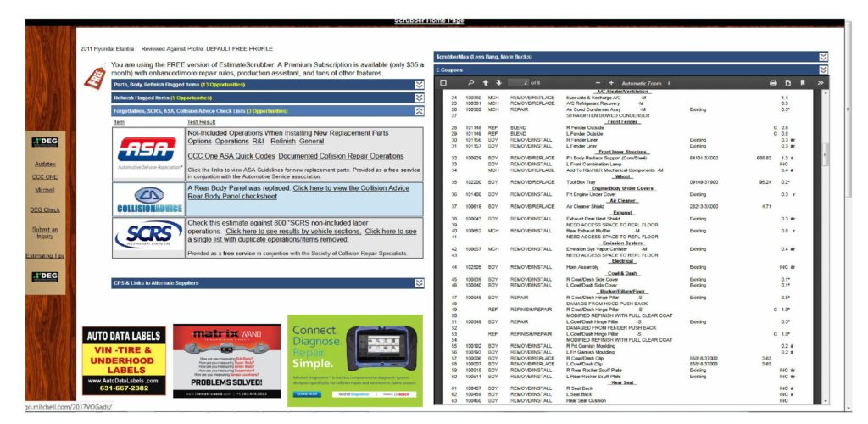Click the ASA Options link

pos(200,142)
